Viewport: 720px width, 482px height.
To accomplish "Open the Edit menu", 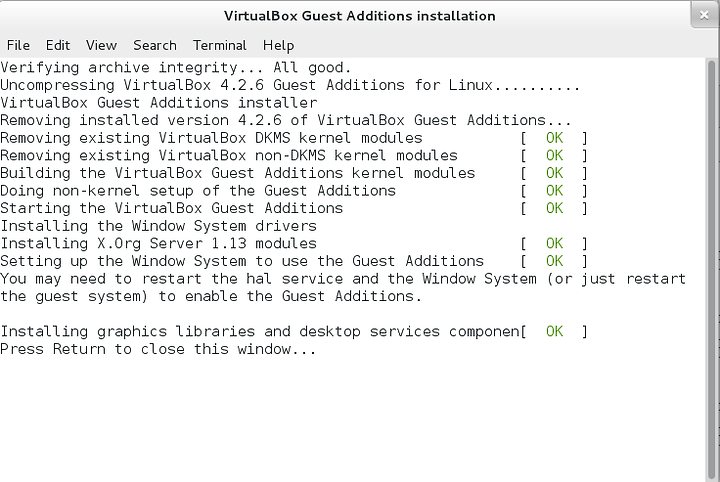I will click(58, 45).
